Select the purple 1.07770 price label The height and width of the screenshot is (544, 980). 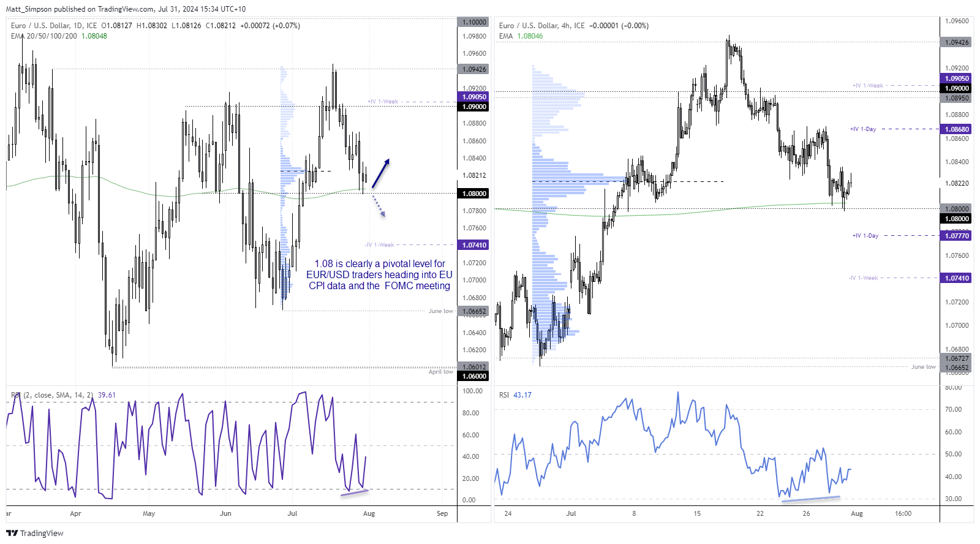957,236
